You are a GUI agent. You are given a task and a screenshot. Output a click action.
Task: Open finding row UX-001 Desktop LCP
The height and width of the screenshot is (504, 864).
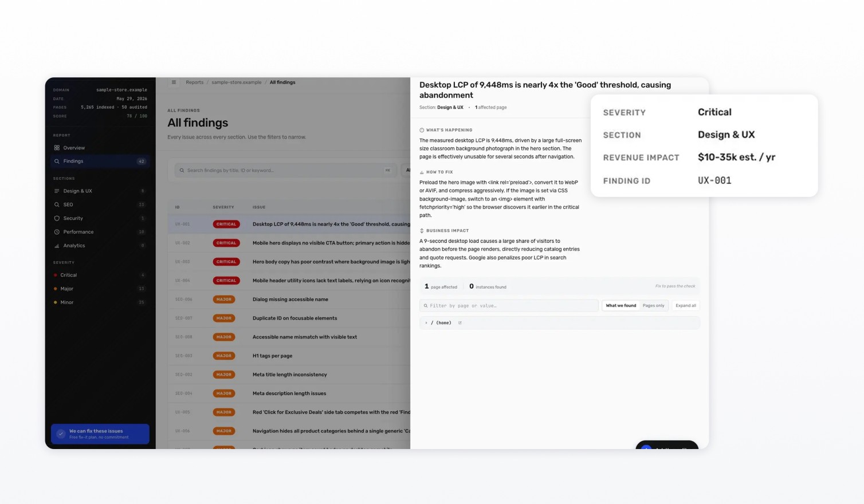point(289,225)
